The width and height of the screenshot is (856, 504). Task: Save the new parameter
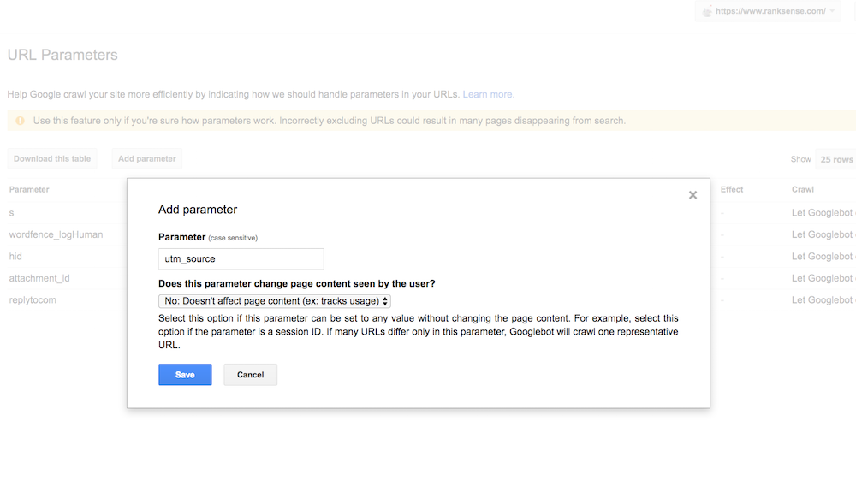tap(185, 375)
